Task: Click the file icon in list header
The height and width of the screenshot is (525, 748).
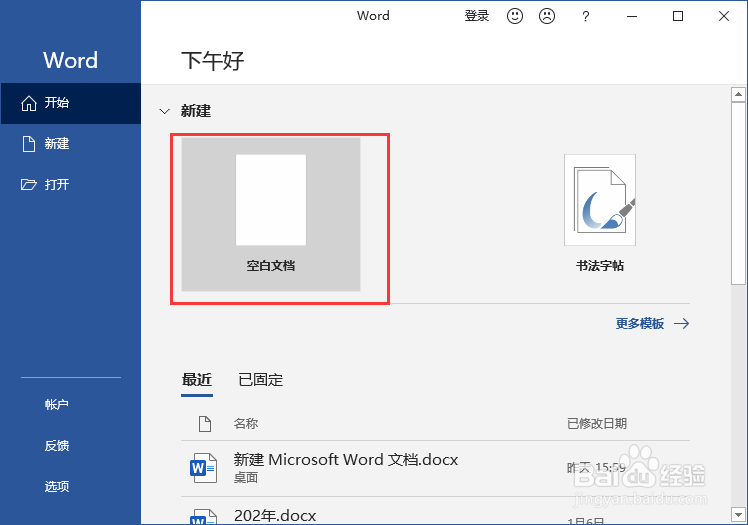Action: coord(205,423)
